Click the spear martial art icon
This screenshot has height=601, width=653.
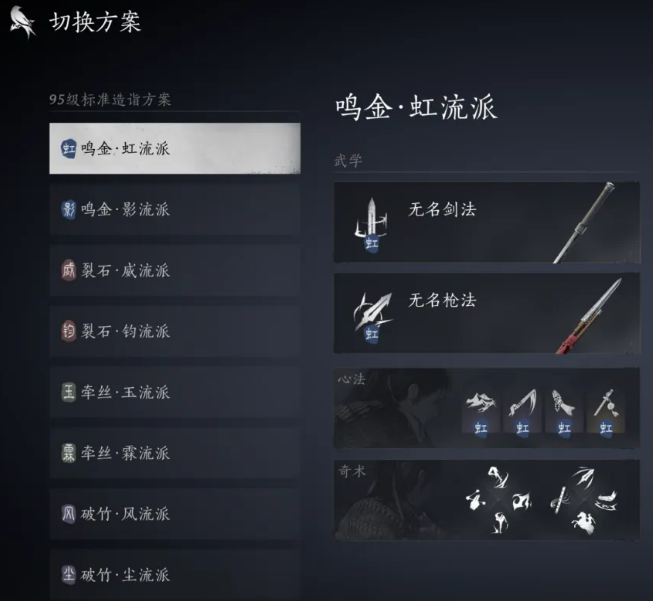pyautogui.click(x=372, y=317)
